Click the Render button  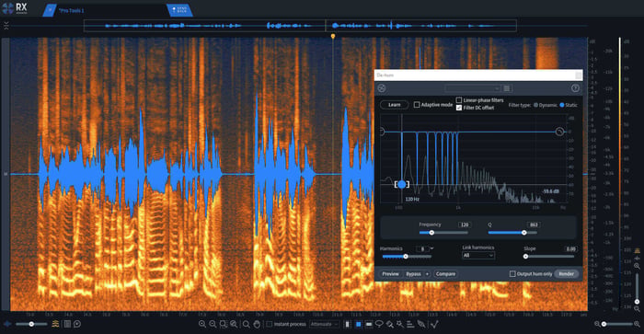pos(566,274)
